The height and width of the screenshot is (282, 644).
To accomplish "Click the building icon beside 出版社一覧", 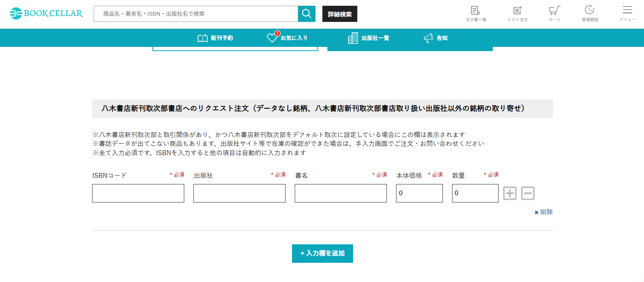I will 353,38.
